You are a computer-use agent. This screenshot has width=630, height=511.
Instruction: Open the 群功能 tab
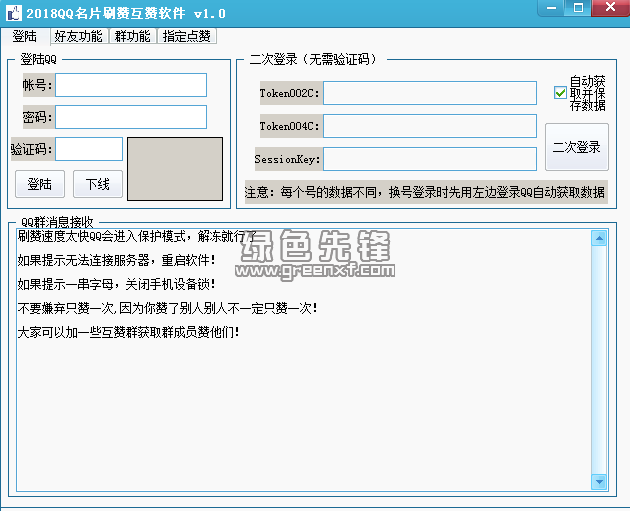click(x=133, y=36)
